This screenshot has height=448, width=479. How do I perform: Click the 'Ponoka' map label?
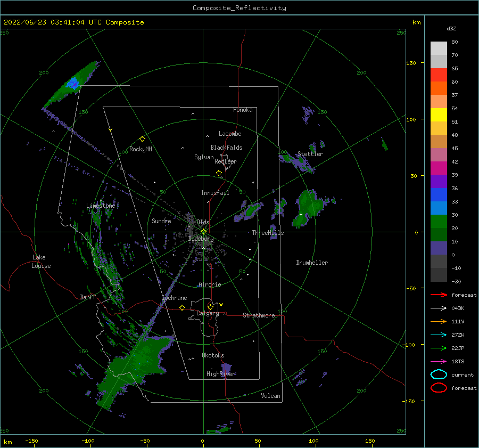(243, 110)
